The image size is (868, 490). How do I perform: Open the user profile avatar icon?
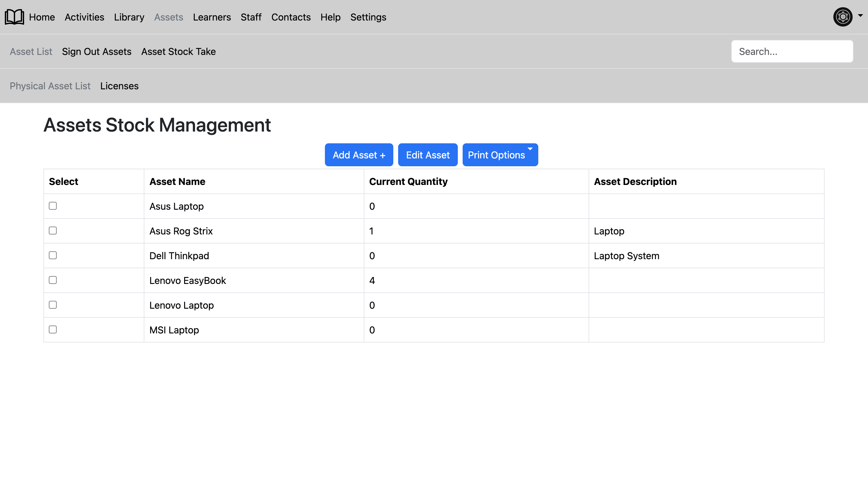click(843, 17)
